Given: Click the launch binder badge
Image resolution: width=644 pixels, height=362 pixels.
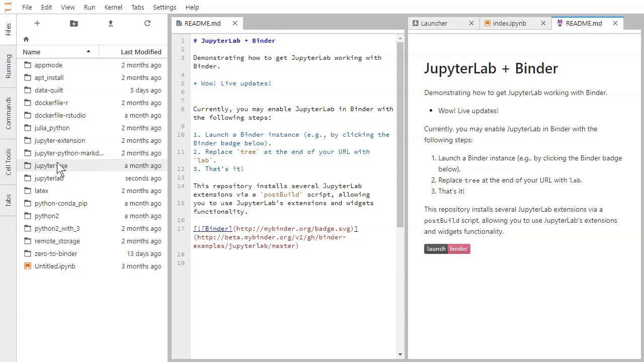Looking at the screenshot, I should coord(447,249).
